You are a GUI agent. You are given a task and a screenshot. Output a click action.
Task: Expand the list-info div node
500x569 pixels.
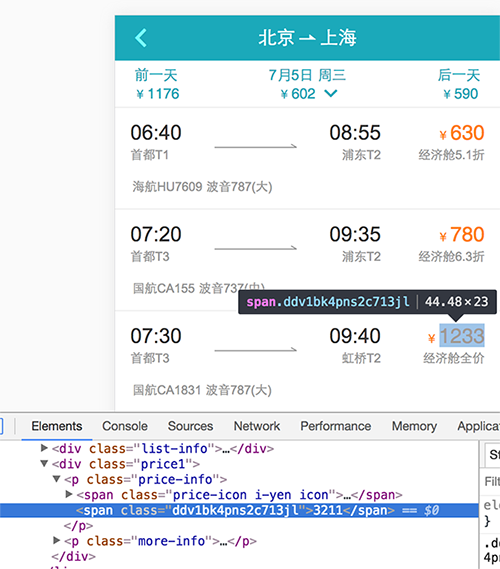click(x=44, y=448)
